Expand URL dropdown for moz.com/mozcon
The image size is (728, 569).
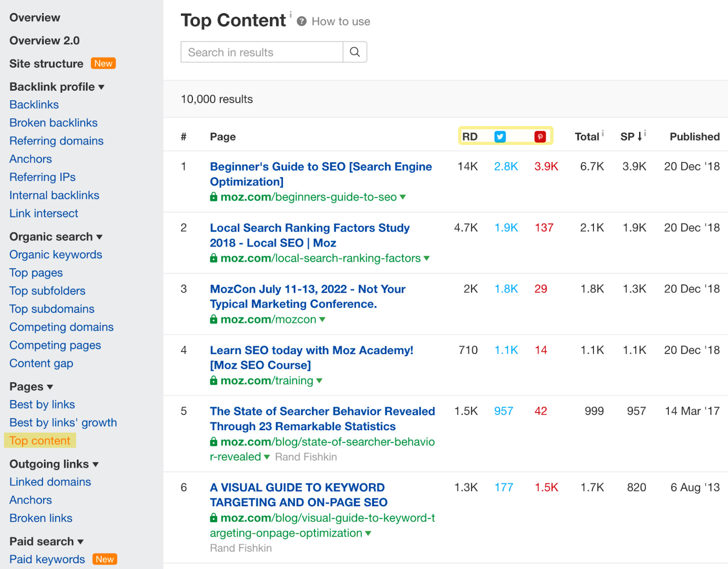click(x=323, y=320)
